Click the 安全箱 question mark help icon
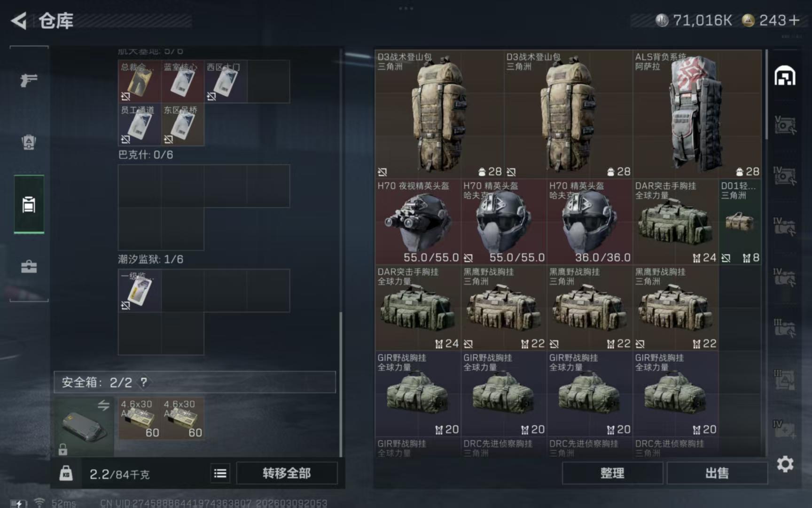This screenshot has width=812, height=508. pos(144,382)
